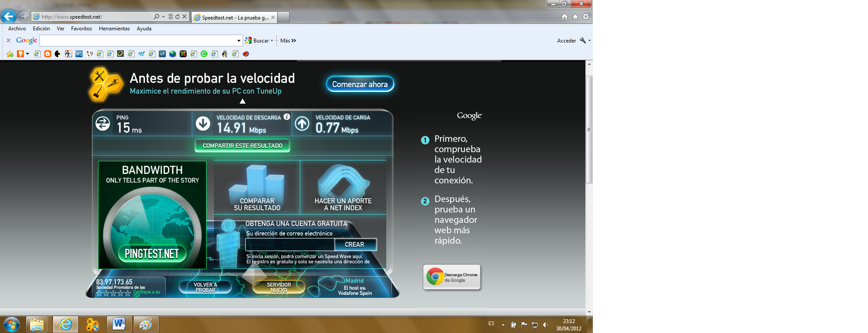The image size is (868, 333).
Task: Click the browser Forward arrow button
Action: click(24, 16)
